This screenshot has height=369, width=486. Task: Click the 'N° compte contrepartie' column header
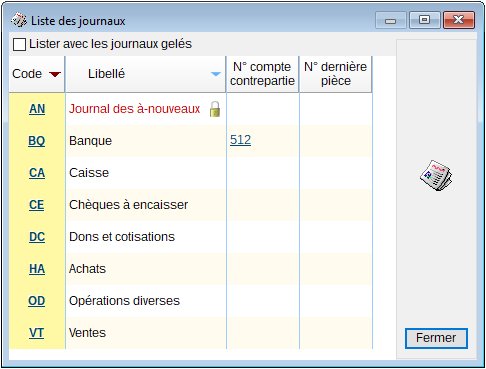pos(262,74)
